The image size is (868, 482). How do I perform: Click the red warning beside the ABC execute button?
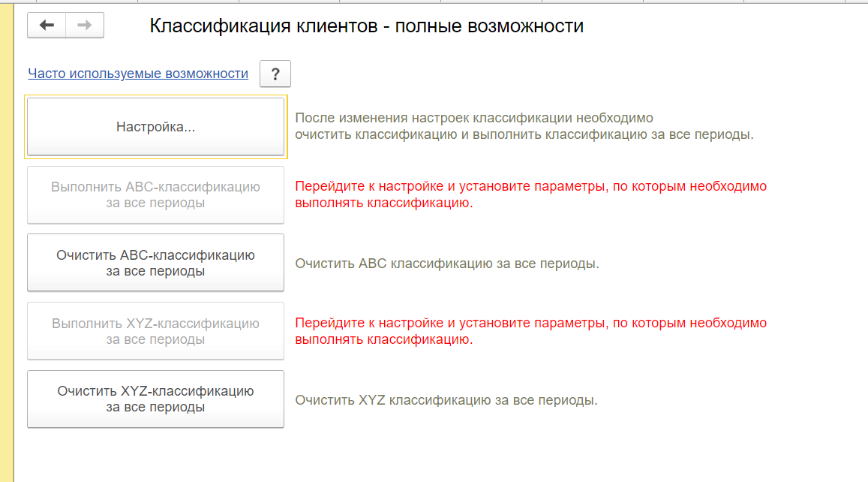coord(530,194)
